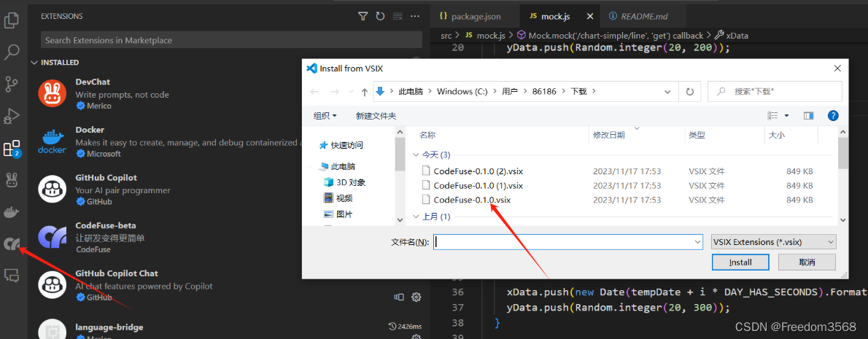Click the 86186 address bar segment
868x339 pixels.
(x=546, y=91)
